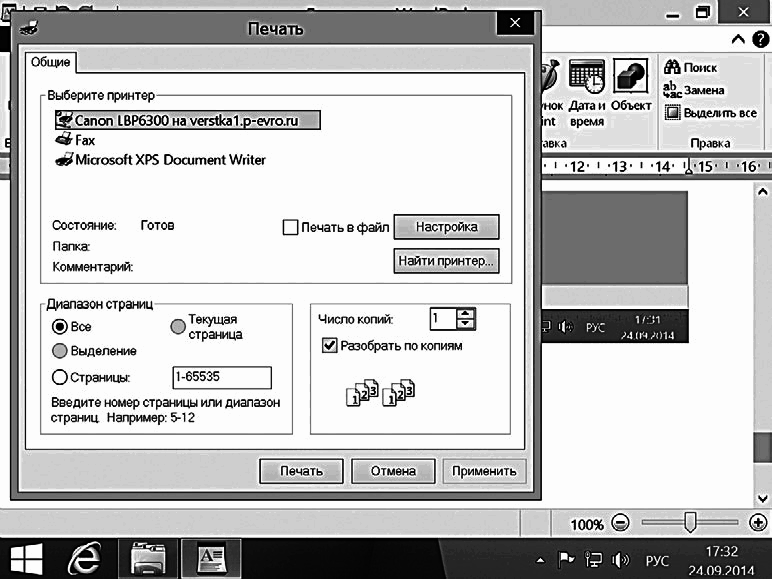Click the Применить button
The height and width of the screenshot is (579, 772).
(484, 471)
